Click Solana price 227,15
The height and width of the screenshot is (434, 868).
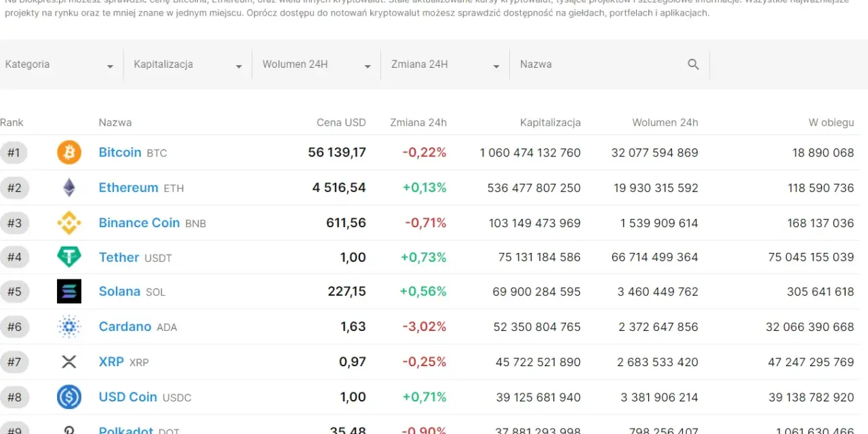(x=347, y=292)
